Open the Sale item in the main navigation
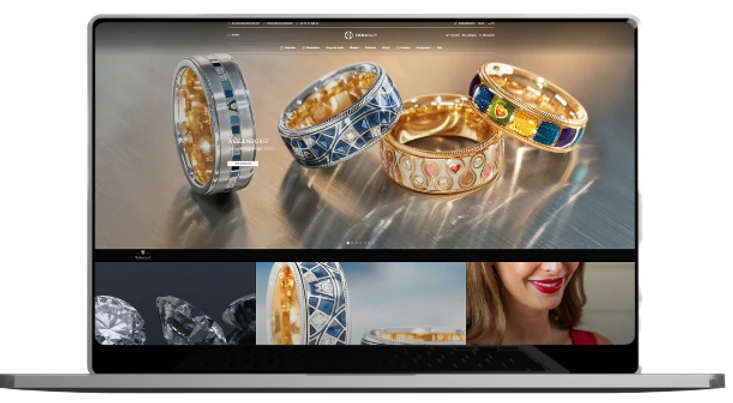The height and width of the screenshot is (403, 733). tap(439, 48)
